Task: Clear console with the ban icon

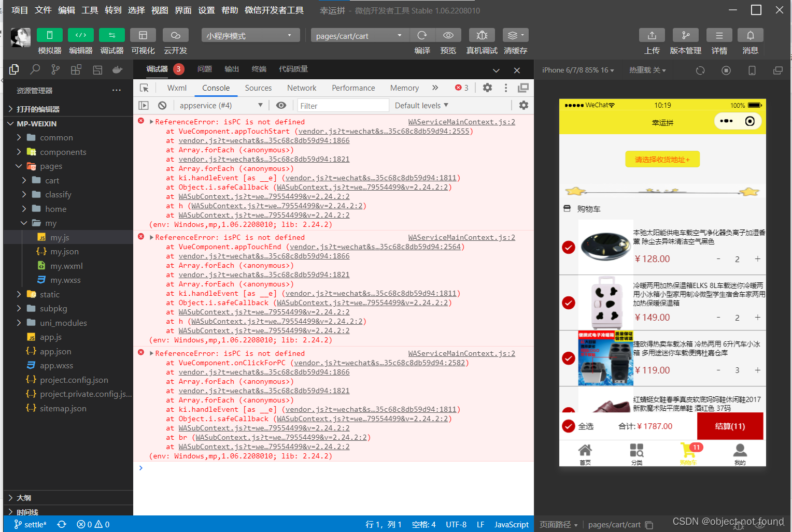Action: [x=162, y=106]
